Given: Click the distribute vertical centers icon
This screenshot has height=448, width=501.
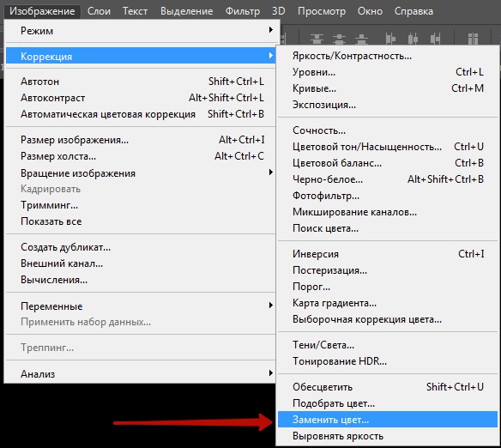Looking at the screenshot, I should (339, 39).
